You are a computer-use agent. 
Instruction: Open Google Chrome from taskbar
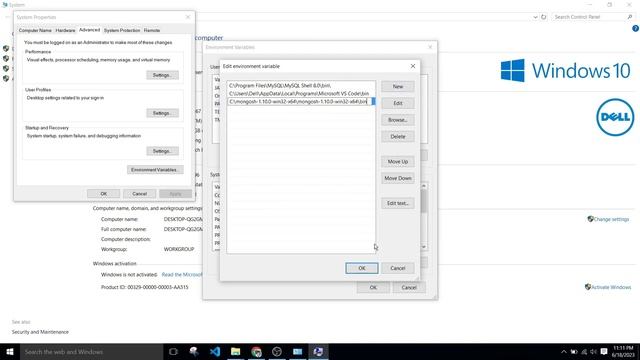(256, 351)
